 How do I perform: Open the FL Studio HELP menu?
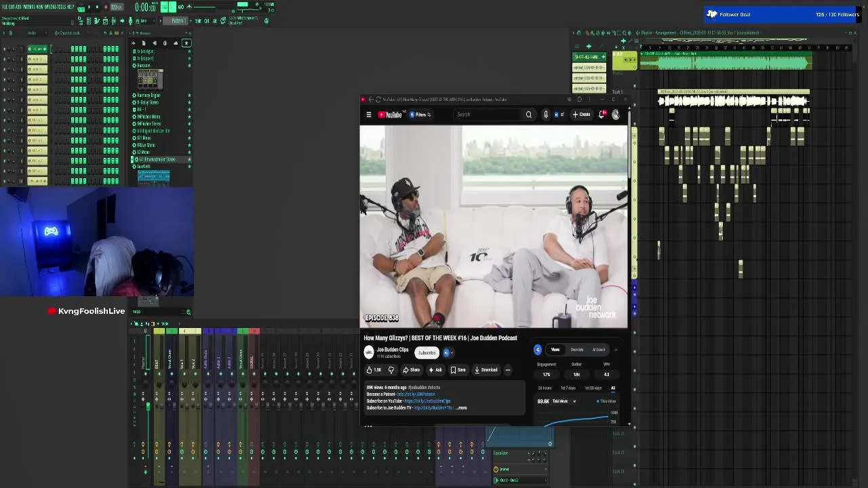click(x=71, y=7)
